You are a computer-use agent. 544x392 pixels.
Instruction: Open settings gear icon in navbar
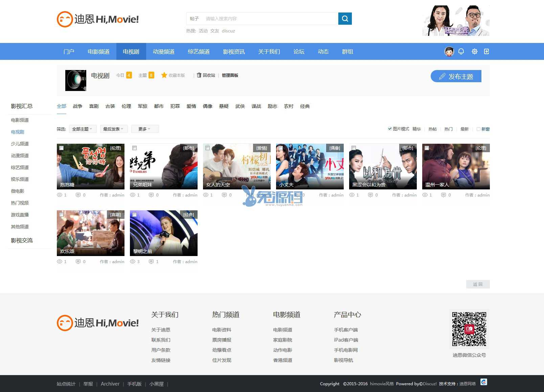point(475,51)
